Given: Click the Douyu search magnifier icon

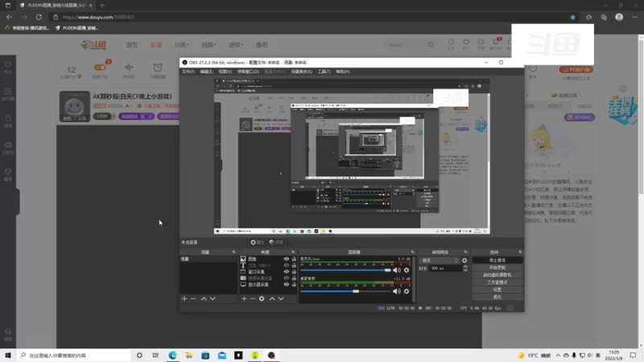Looking at the screenshot, I should (431, 45).
